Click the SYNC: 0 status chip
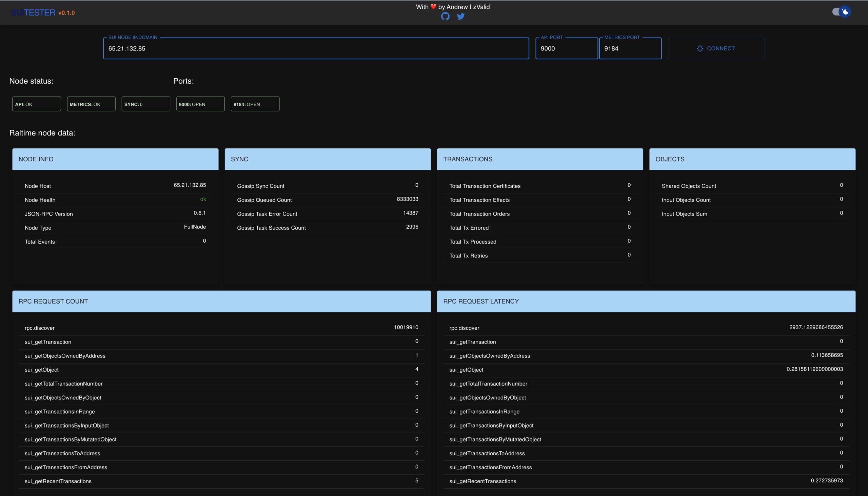 point(145,104)
